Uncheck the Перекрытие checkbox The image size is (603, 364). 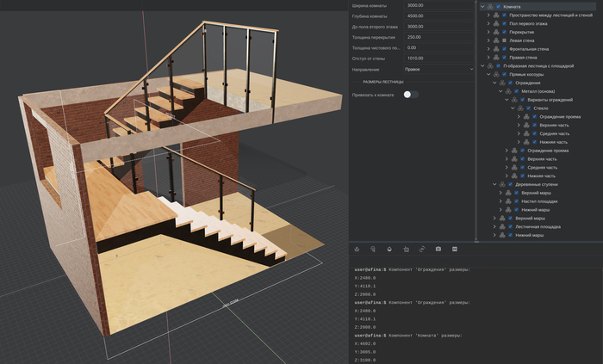505,33
